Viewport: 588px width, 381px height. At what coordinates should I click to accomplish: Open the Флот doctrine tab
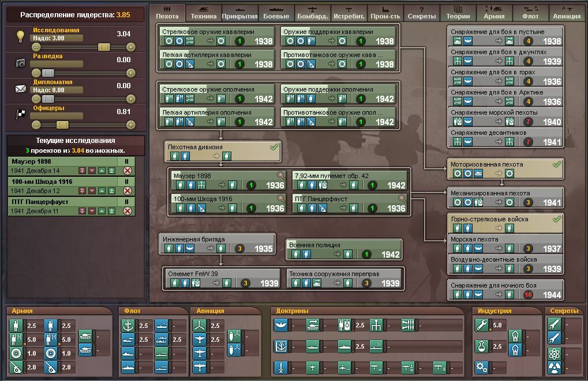[x=530, y=13]
